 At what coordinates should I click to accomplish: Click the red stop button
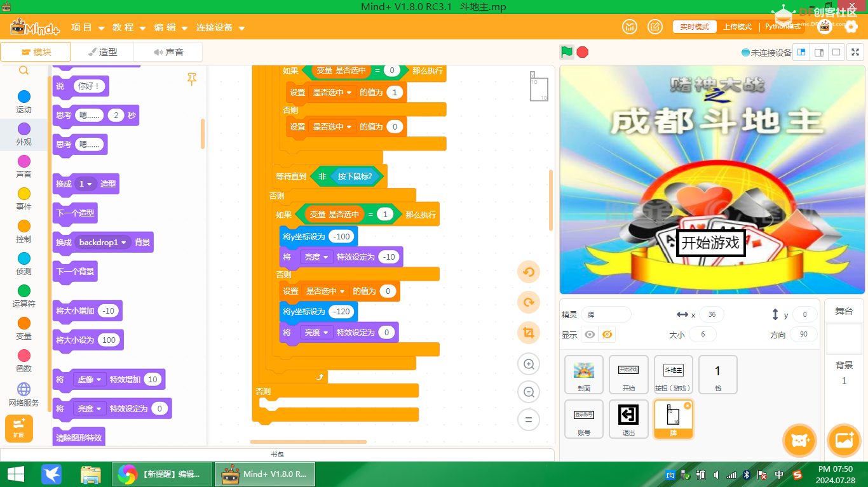(583, 52)
